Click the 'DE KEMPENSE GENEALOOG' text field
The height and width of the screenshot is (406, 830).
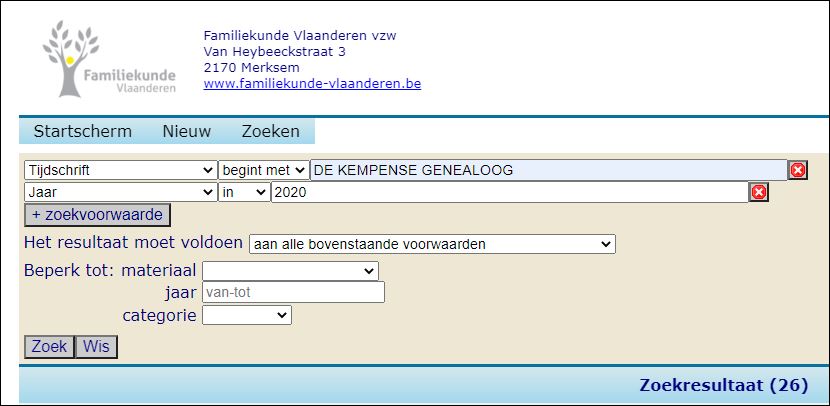click(548, 170)
